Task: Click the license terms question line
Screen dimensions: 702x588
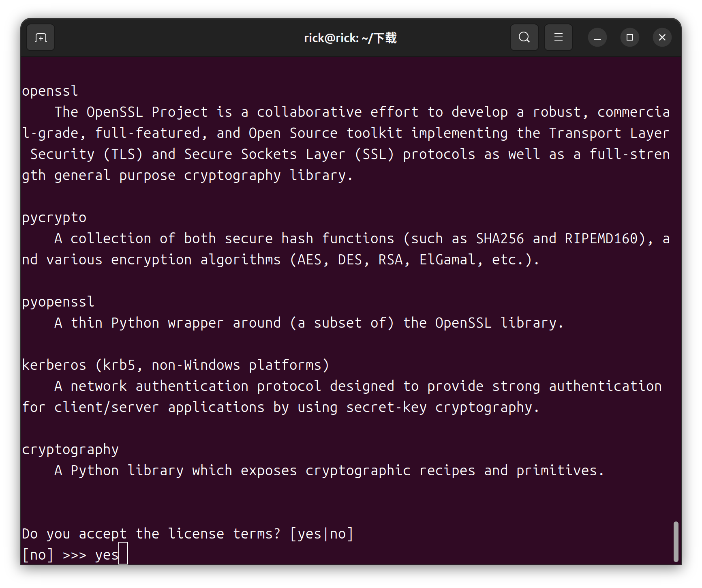Action: point(188,534)
